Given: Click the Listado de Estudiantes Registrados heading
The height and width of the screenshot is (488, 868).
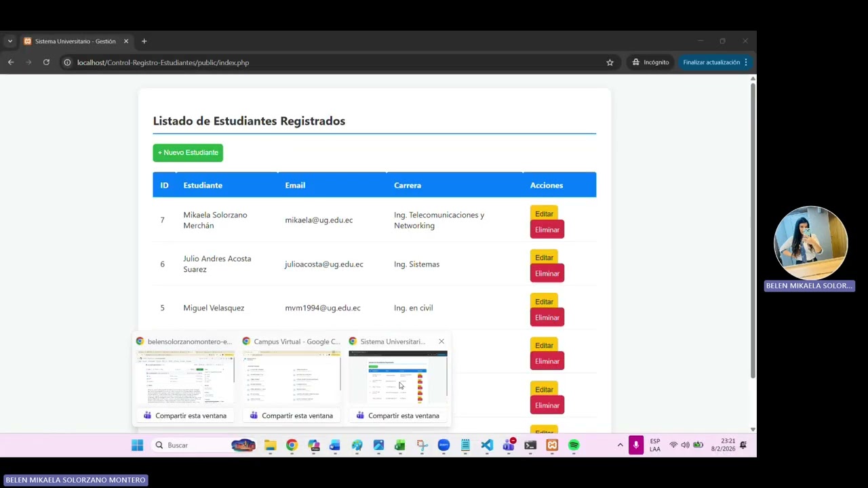Looking at the screenshot, I should 249,121.
